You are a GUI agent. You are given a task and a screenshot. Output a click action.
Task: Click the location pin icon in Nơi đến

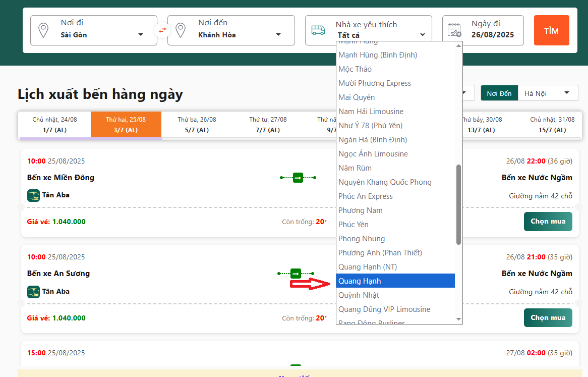181,30
